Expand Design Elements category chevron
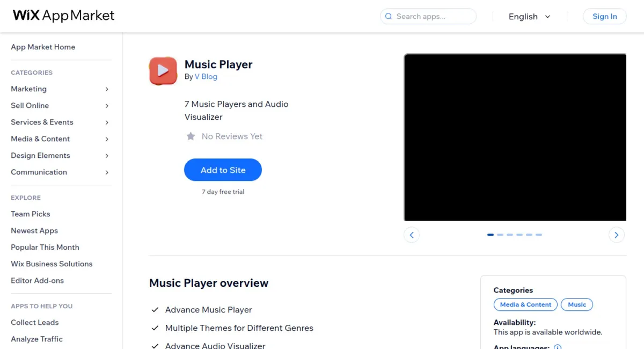Viewport: 644px width, 349px height. click(x=107, y=156)
